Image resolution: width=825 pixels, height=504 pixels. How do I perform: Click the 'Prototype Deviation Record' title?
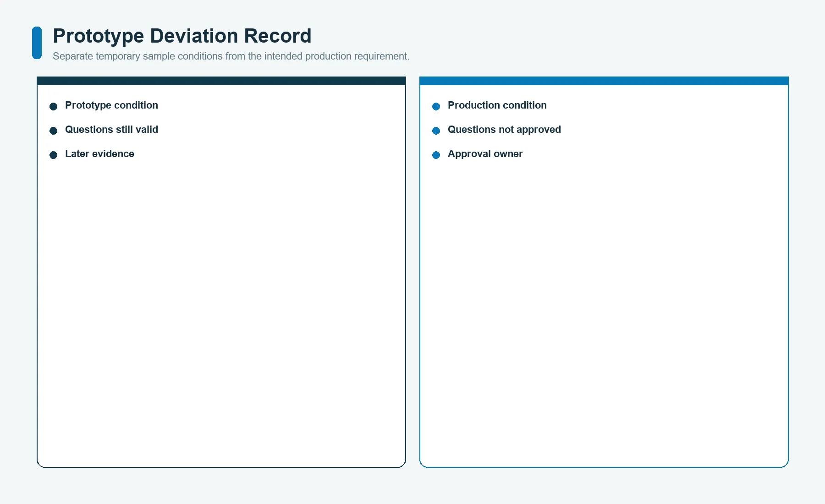[x=182, y=36]
